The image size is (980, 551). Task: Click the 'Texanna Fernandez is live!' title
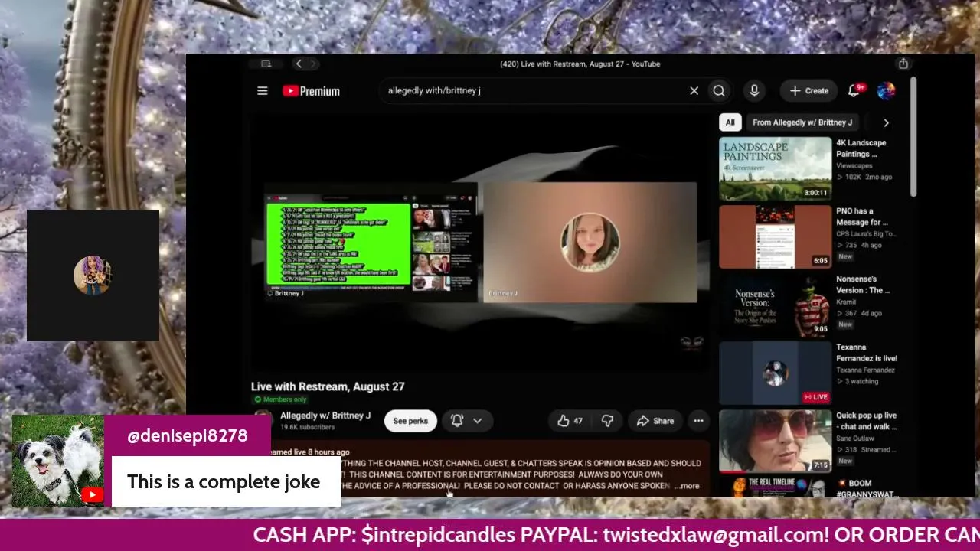pyautogui.click(x=867, y=353)
